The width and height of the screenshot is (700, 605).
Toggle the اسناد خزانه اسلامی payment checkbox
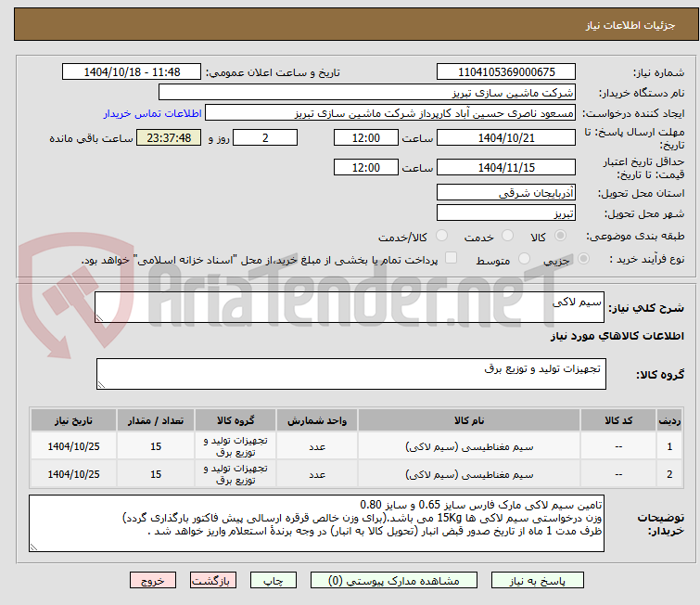click(x=452, y=258)
